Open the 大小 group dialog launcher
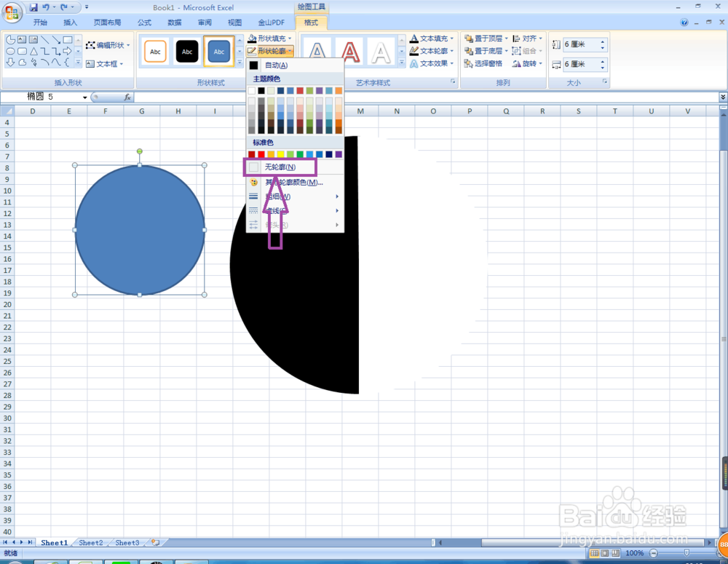Screen dimensions: 728x564 [x=605, y=82]
